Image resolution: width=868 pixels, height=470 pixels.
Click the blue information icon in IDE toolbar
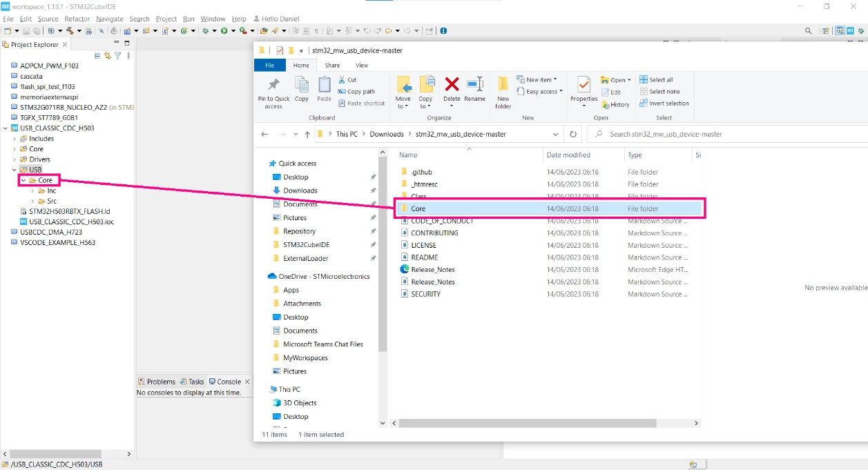point(443,30)
